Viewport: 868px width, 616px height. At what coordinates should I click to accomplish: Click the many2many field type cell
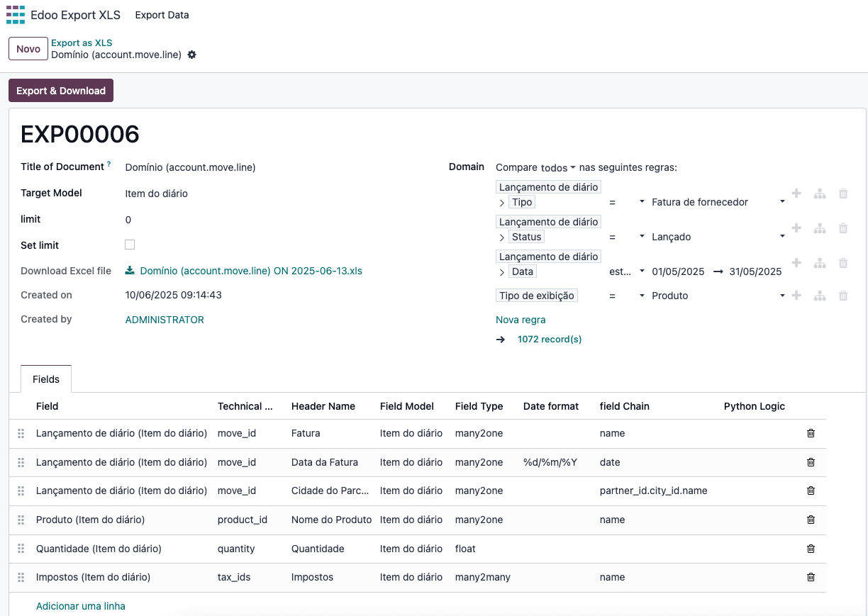[483, 577]
